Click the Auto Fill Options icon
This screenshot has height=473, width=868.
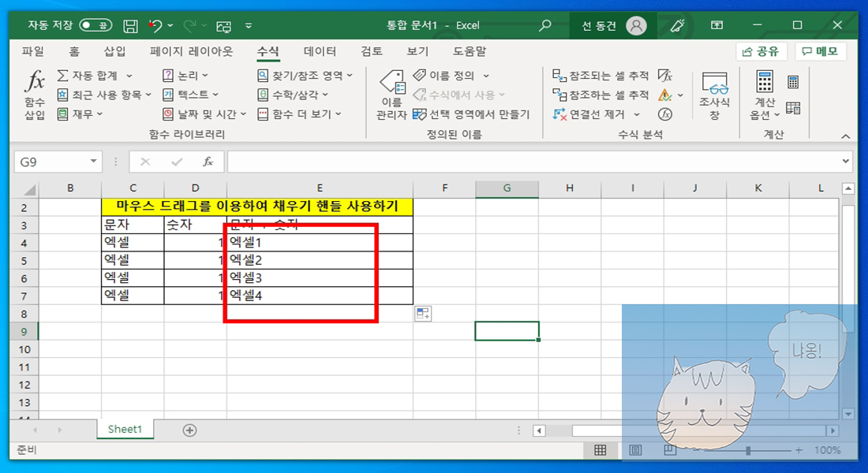click(423, 314)
